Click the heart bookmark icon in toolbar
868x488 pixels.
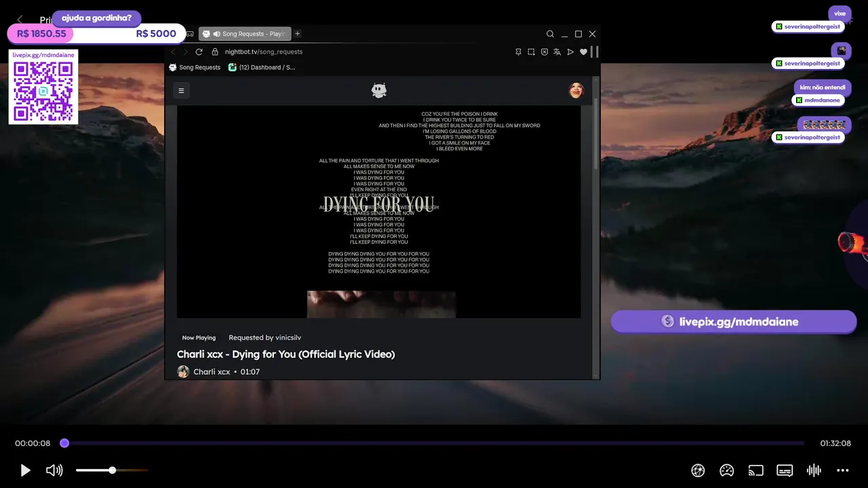[583, 52]
